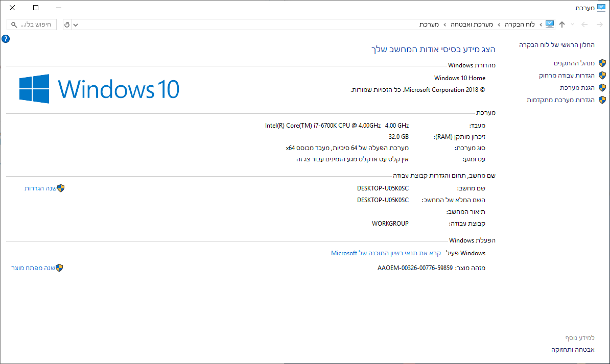610x364 pixels.
Task: Click shield icon beside מנהל ההתקנים
Action: point(602,63)
